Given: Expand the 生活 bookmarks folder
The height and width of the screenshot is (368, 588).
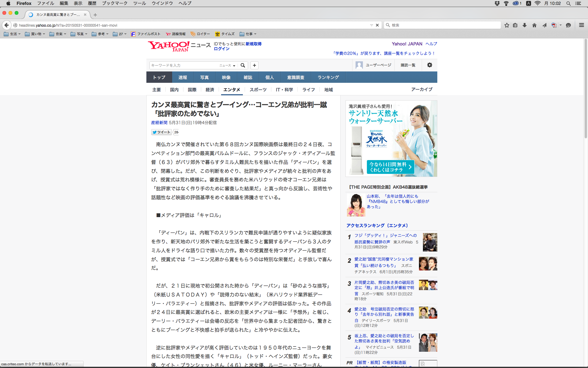Looking at the screenshot, I should (12, 34).
